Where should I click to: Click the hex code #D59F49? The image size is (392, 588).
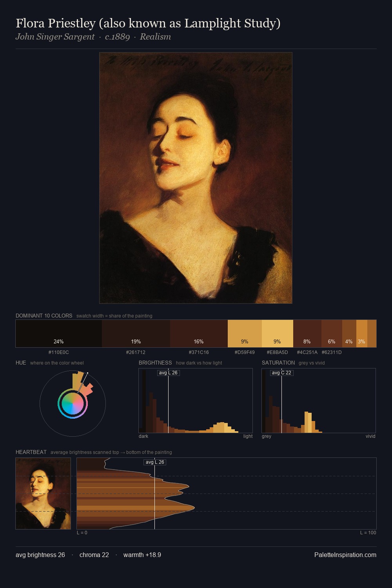pyautogui.click(x=245, y=352)
